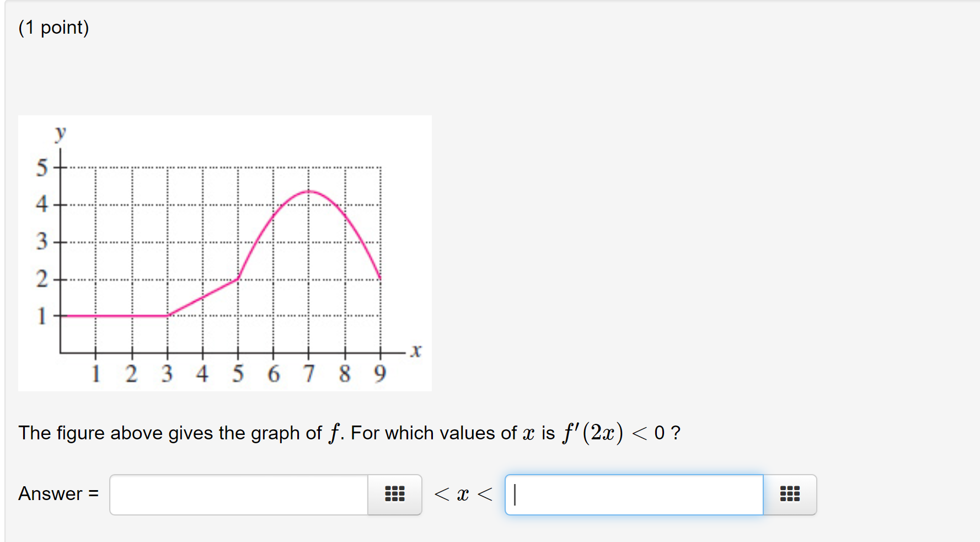
Task: Open the math keypad for the left answer field
Action: [395, 494]
